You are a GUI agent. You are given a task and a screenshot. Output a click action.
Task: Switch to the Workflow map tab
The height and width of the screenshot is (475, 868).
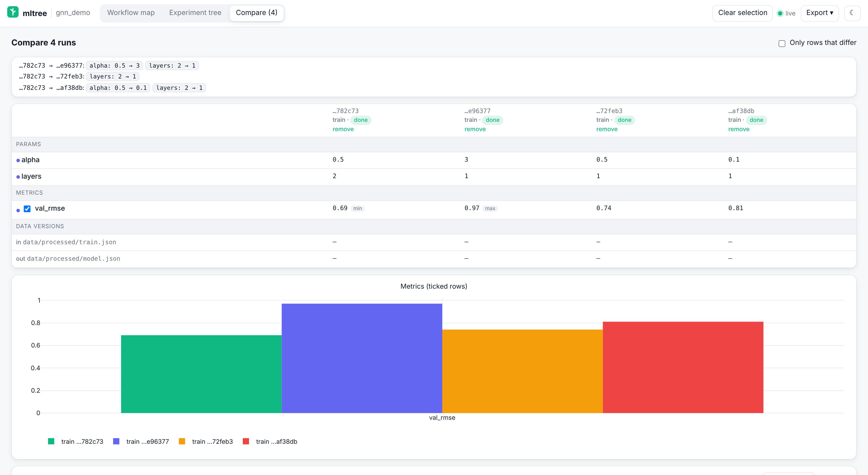tap(131, 13)
